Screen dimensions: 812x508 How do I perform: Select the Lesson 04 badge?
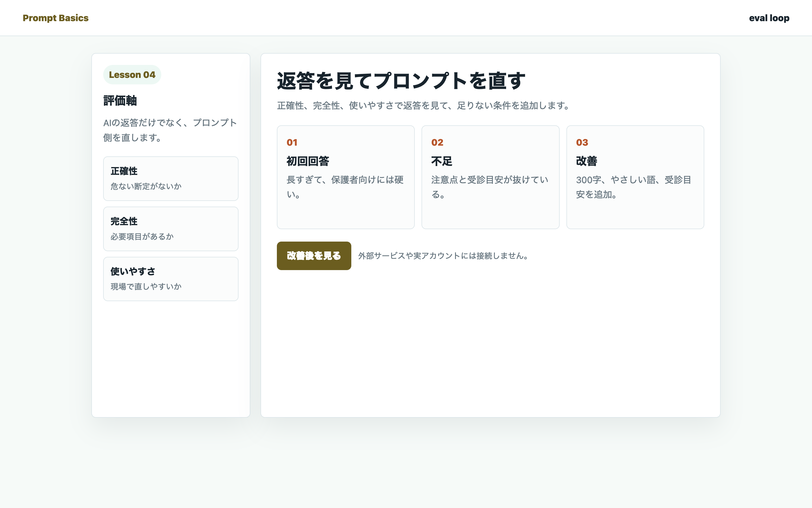pyautogui.click(x=132, y=75)
